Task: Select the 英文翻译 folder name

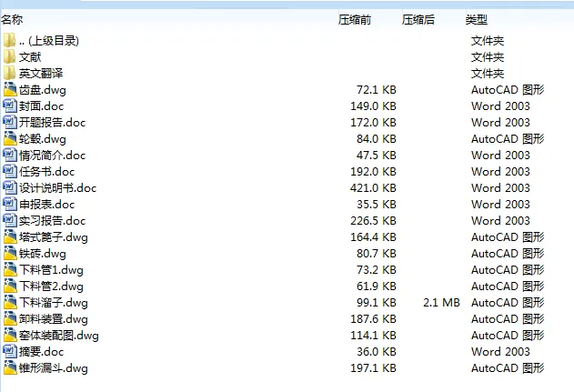Action: point(41,74)
